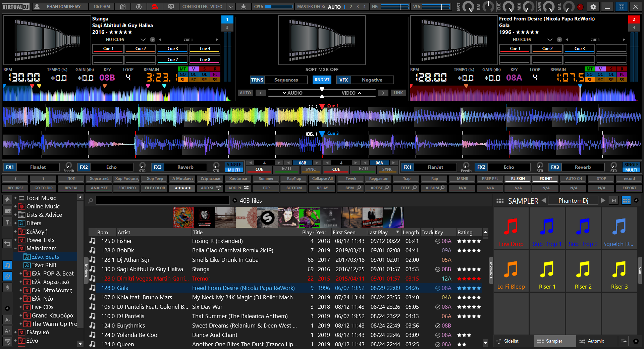Open the calendar icon next to clock

coord(122,7)
